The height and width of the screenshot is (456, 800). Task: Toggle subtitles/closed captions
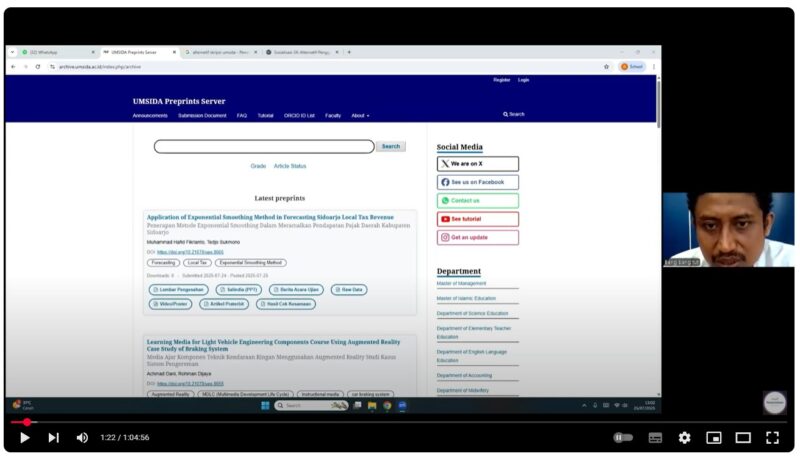click(x=655, y=438)
